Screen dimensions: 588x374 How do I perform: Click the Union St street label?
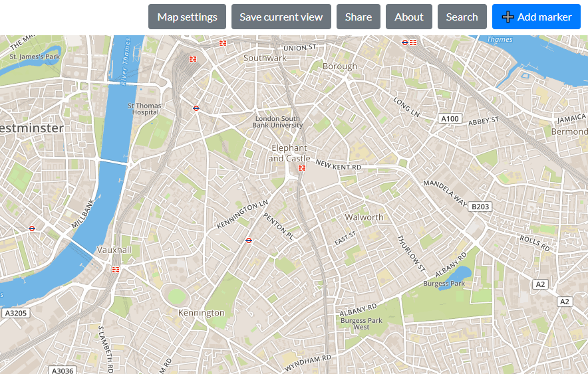pyautogui.click(x=299, y=48)
